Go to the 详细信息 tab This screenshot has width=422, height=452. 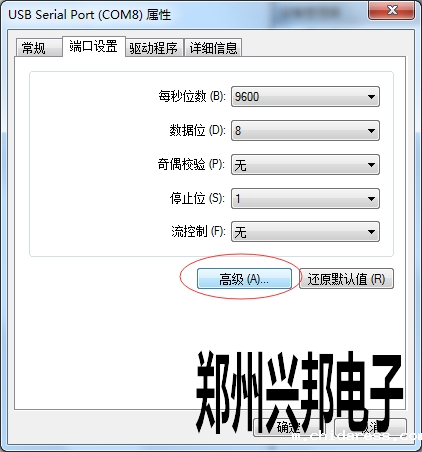tap(213, 48)
